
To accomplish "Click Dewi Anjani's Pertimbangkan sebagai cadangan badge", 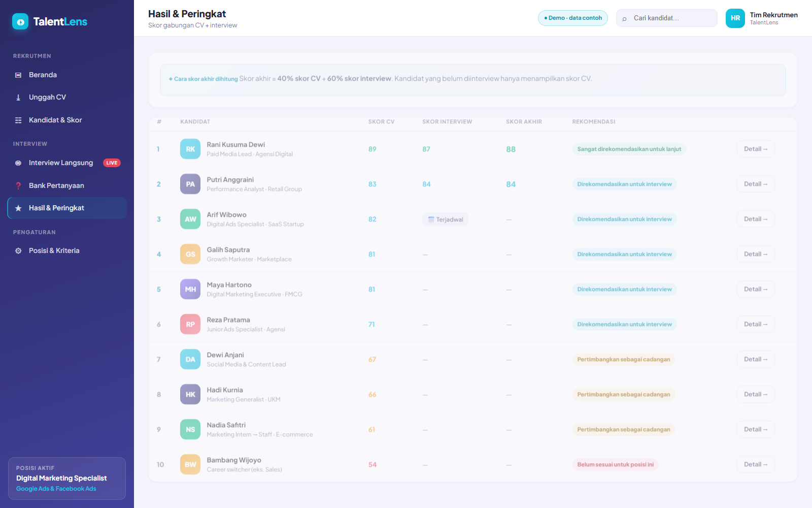I will pos(624,359).
